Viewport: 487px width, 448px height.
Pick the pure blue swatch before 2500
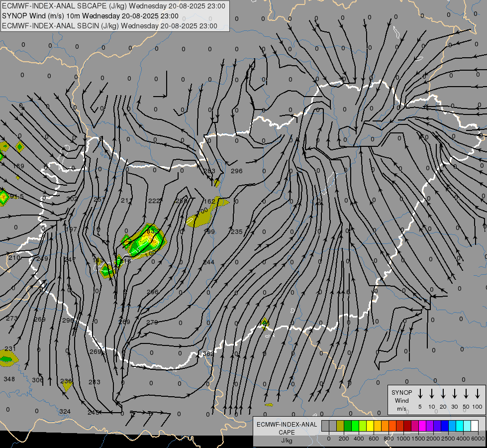[445, 426]
